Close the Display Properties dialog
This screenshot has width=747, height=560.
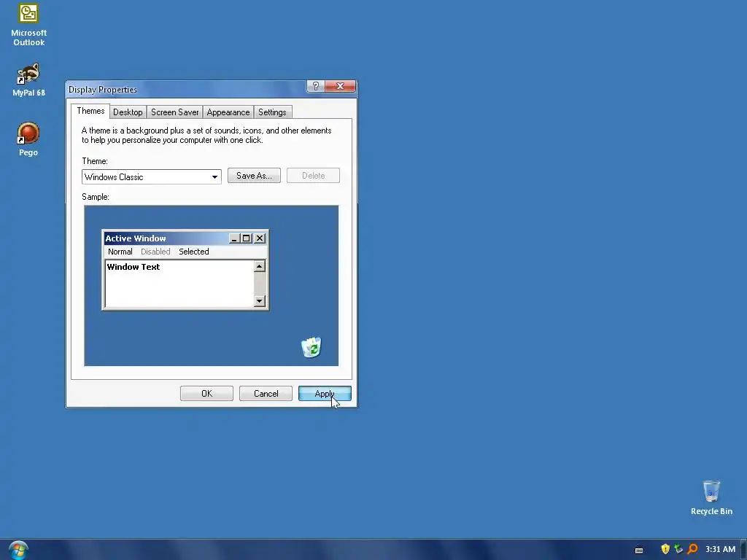click(x=340, y=86)
